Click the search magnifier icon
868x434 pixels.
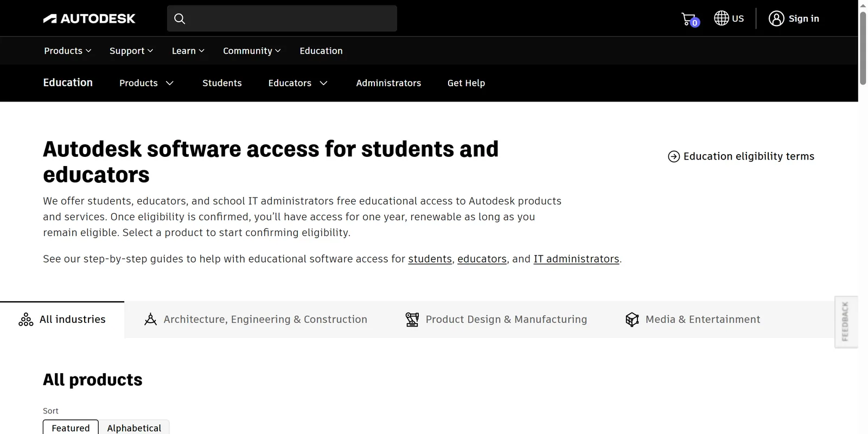(x=180, y=18)
